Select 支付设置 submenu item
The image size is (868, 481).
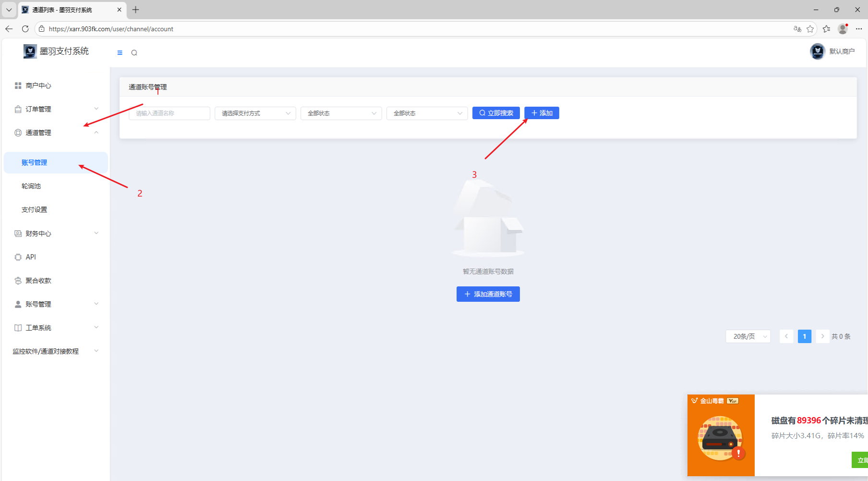[35, 210]
